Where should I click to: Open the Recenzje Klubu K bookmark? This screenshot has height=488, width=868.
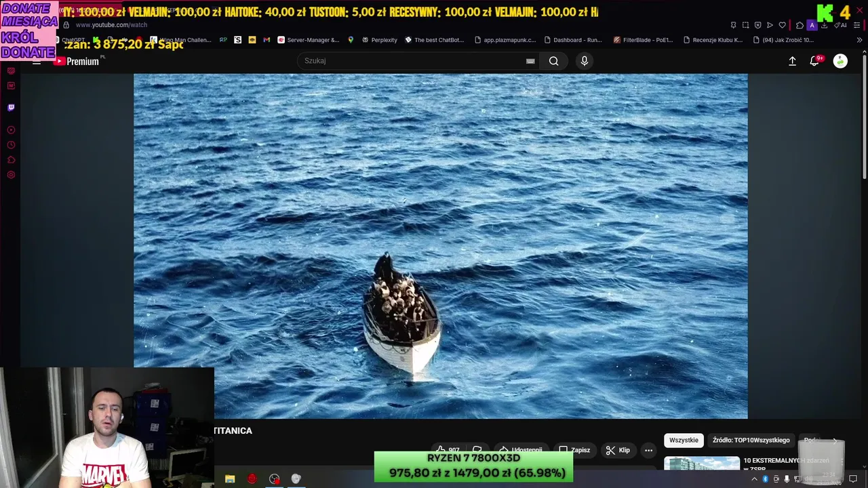[x=713, y=40]
